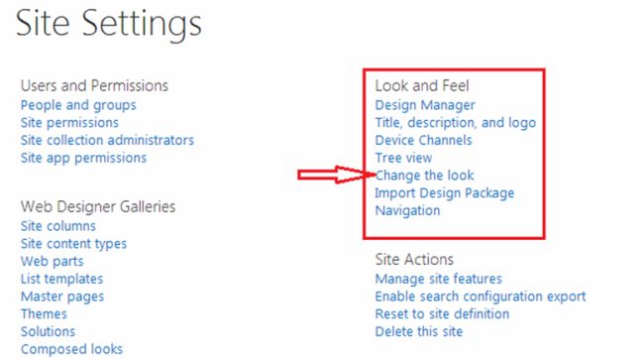
Task: Go to Site columns gallery
Action: tap(57, 226)
